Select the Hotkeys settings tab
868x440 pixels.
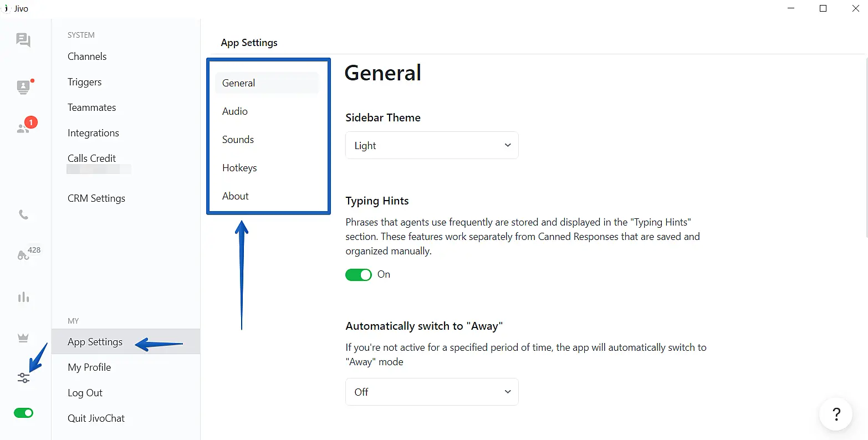(239, 168)
